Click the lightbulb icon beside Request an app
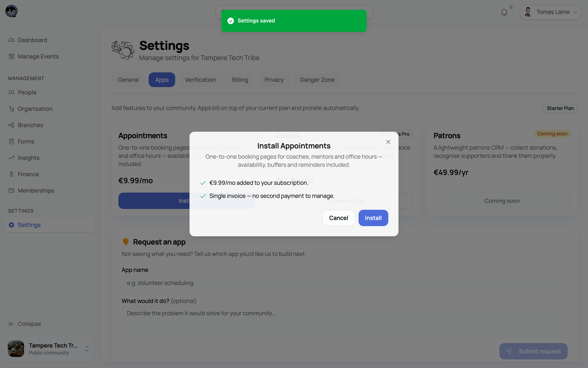This screenshot has height=368, width=588. point(126,242)
